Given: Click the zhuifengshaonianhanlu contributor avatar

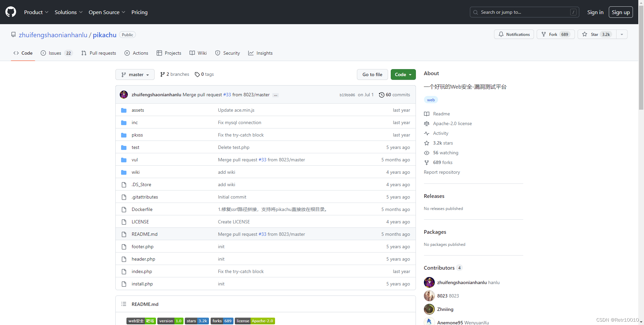Looking at the screenshot, I should [429, 282].
